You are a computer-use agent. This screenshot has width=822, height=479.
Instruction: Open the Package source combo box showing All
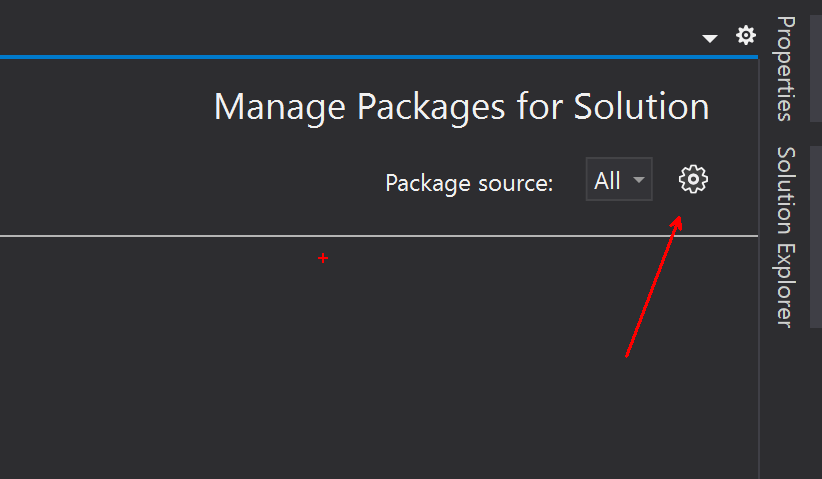coord(619,179)
